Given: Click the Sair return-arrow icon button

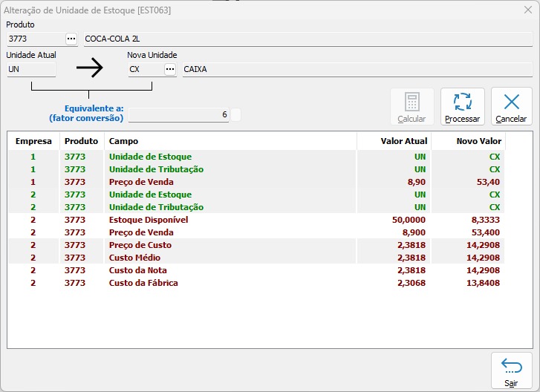Looking at the screenshot, I should pos(511,370).
